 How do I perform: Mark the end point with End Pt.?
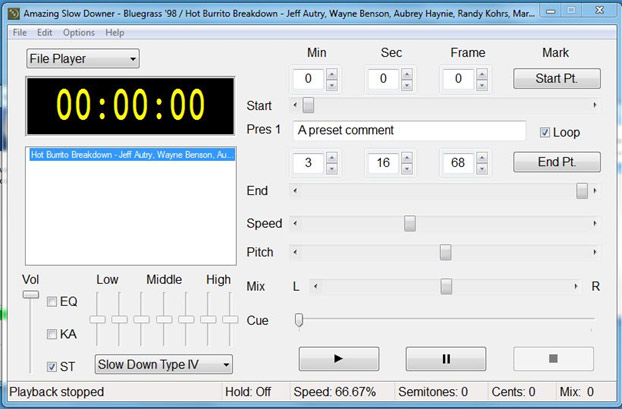[557, 162]
